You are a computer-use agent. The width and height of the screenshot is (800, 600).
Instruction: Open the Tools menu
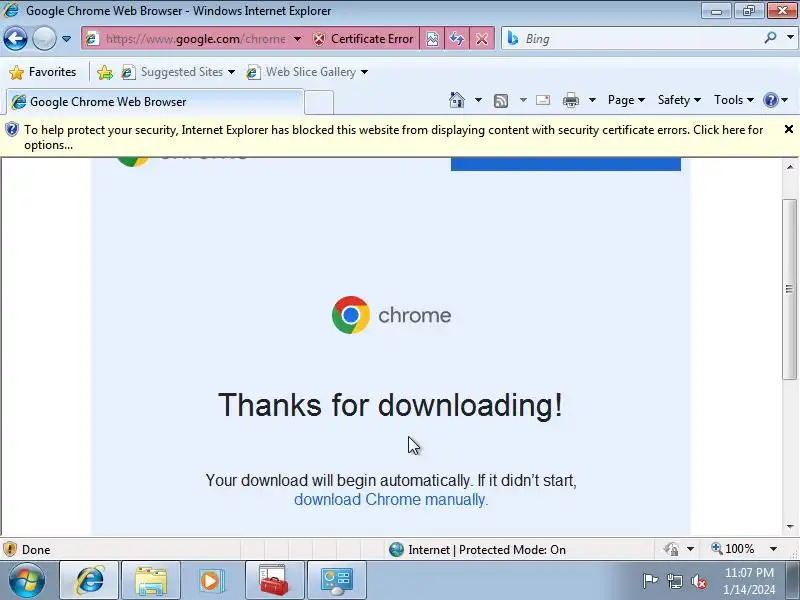pyautogui.click(x=734, y=100)
